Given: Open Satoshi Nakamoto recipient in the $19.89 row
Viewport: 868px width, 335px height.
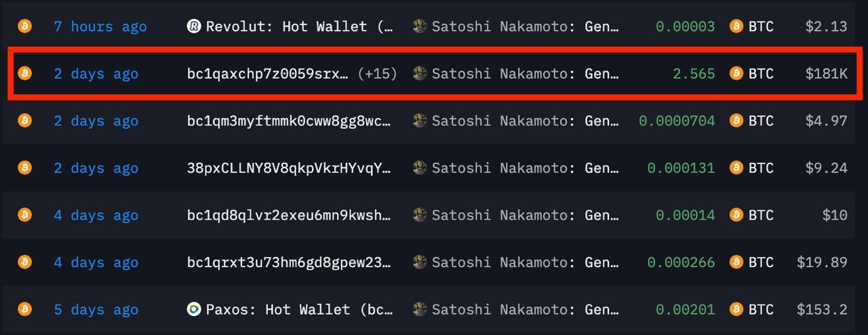Looking at the screenshot, I should [526, 262].
